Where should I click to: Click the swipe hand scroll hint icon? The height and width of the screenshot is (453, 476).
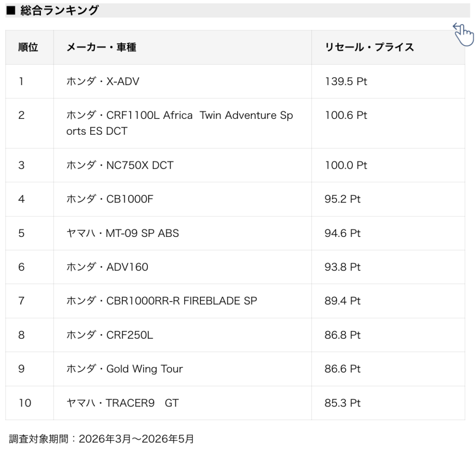463,34
